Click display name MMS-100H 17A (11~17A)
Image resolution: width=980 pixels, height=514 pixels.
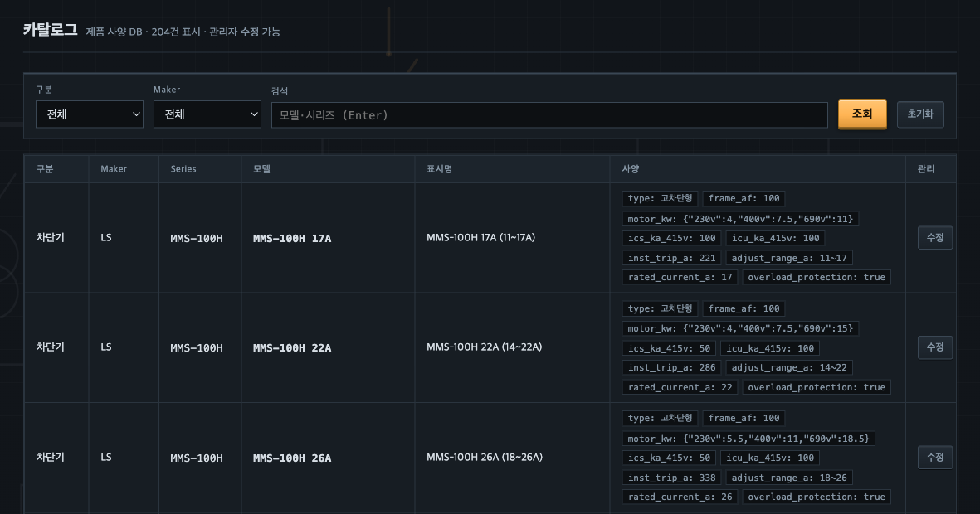tap(480, 238)
